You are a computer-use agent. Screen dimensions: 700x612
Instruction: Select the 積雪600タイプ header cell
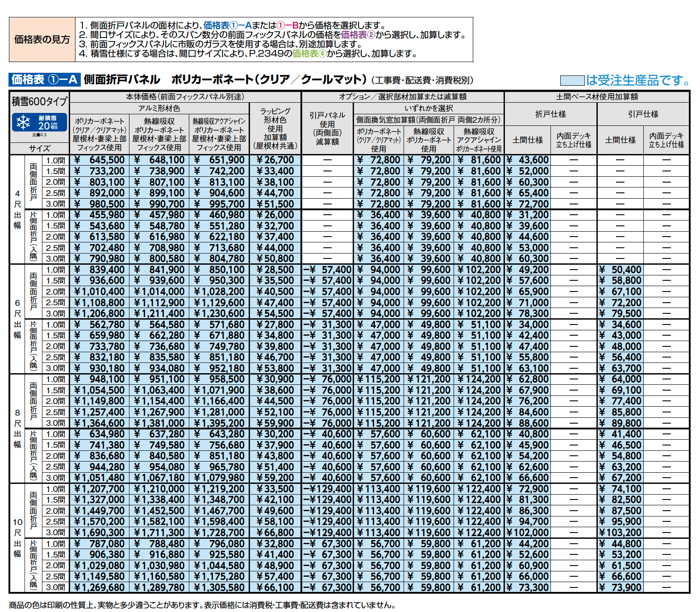39,101
